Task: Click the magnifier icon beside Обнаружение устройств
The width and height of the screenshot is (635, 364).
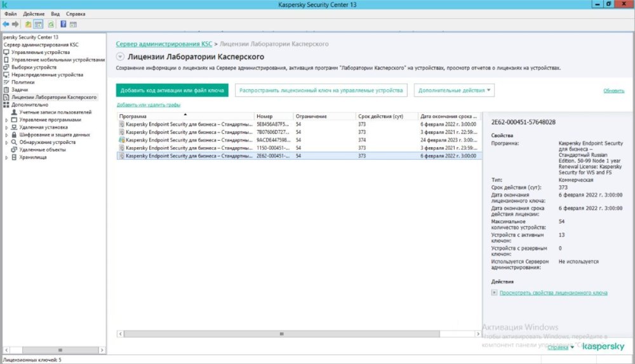Action: tap(14, 142)
